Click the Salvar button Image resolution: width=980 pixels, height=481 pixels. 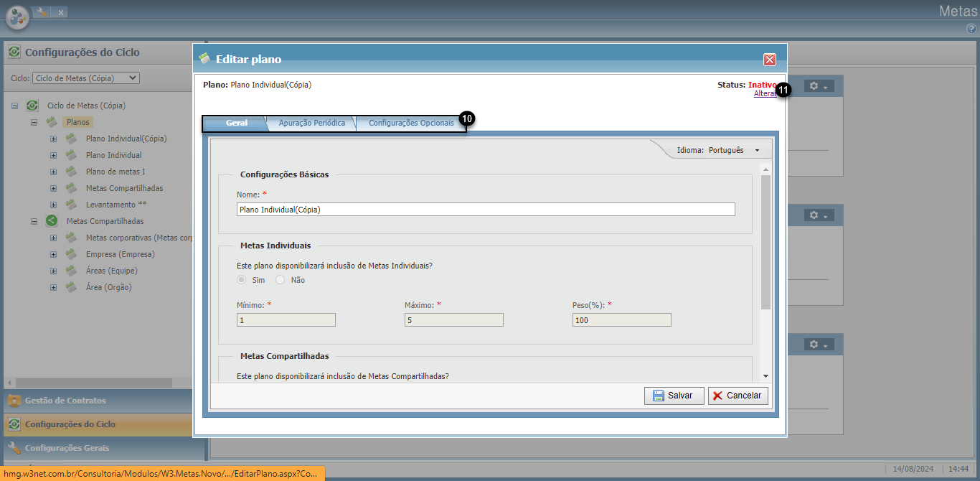click(x=674, y=396)
